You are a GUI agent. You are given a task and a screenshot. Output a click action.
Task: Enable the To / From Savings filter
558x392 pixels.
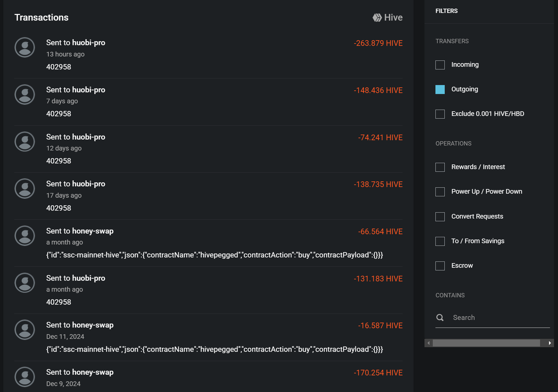pyautogui.click(x=440, y=241)
